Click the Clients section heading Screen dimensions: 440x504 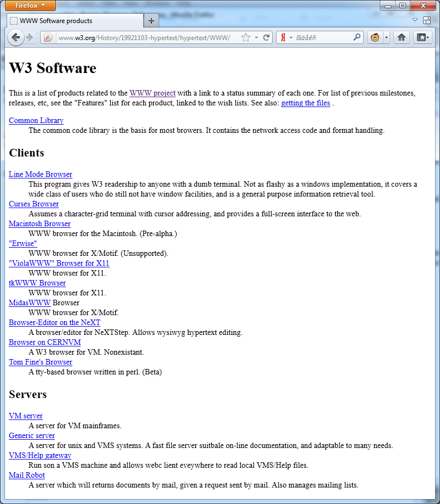point(26,153)
